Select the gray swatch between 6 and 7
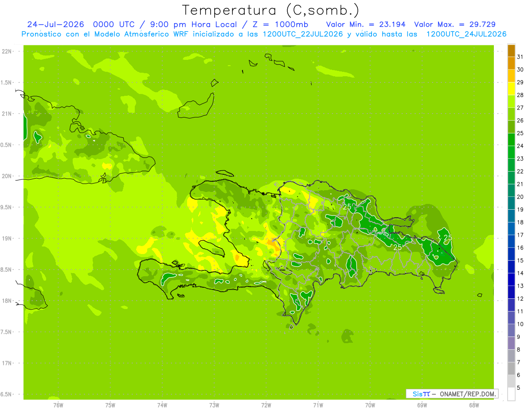Viewport: 532px width, 411px height. click(x=511, y=368)
